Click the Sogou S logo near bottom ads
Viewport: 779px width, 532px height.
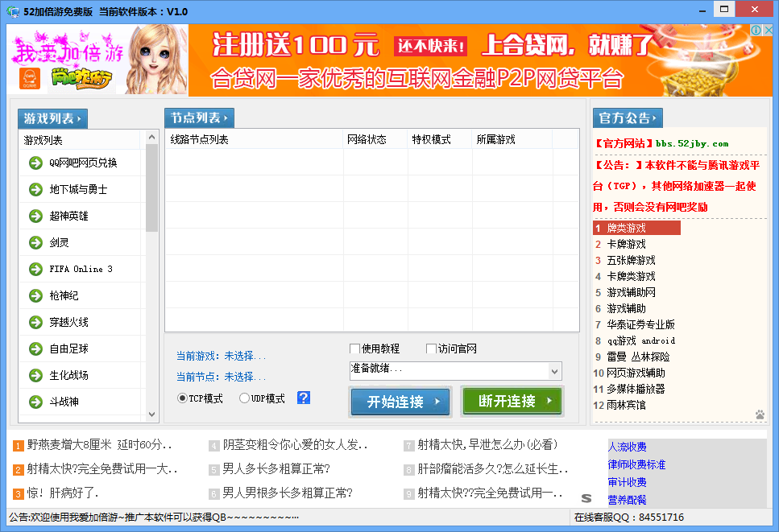[586, 497]
